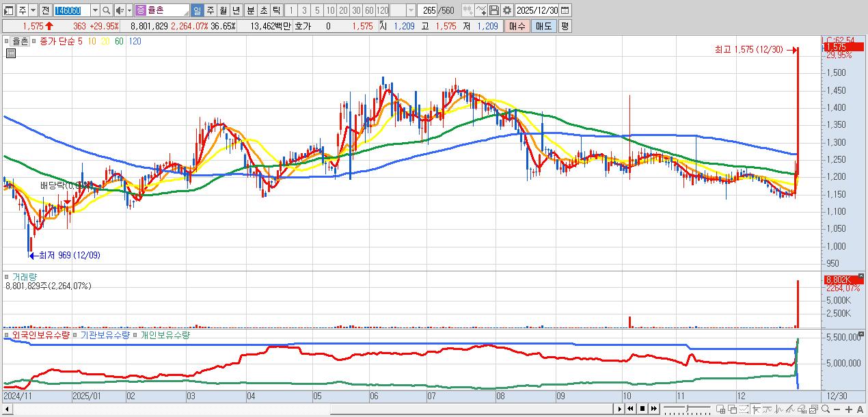Click the 매도 sell button
868x417 pixels.
[x=543, y=26]
